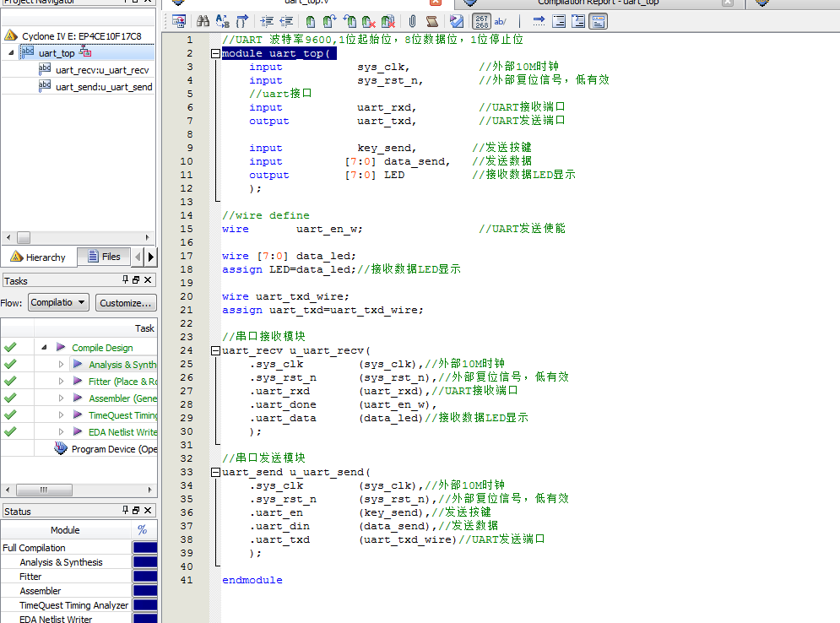Collapse the uart_top hierarchy node
840x623 pixels.
click(x=11, y=52)
